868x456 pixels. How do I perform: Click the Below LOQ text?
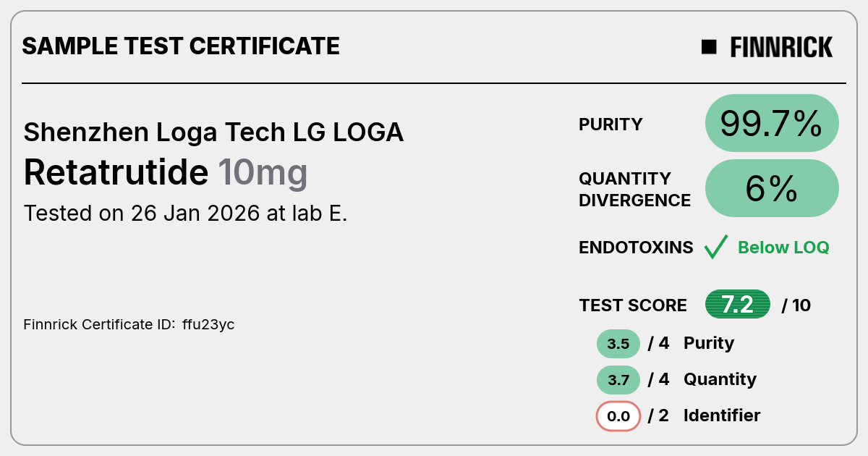783,248
